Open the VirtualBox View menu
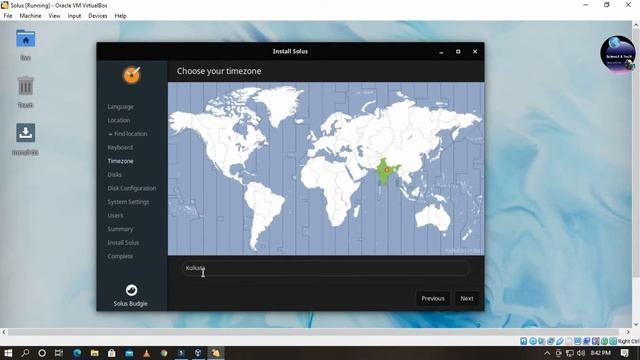The width and height of the screenshot is (640, 360). point(54,16)
